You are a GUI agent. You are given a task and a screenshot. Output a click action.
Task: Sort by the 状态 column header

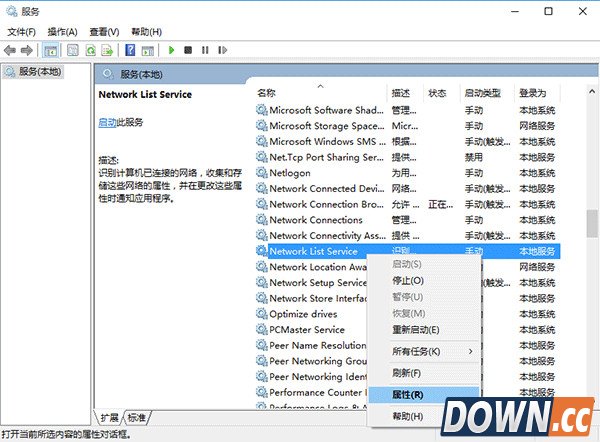pos(441,93)
